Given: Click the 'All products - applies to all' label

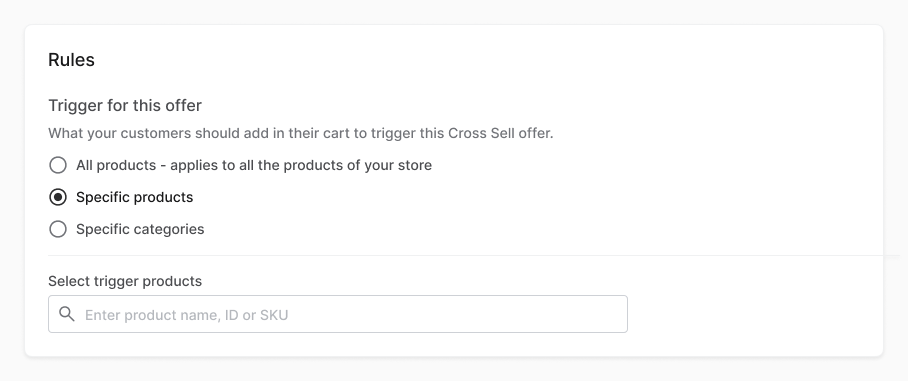Looking at the screenshot, I should pos(254,165).
